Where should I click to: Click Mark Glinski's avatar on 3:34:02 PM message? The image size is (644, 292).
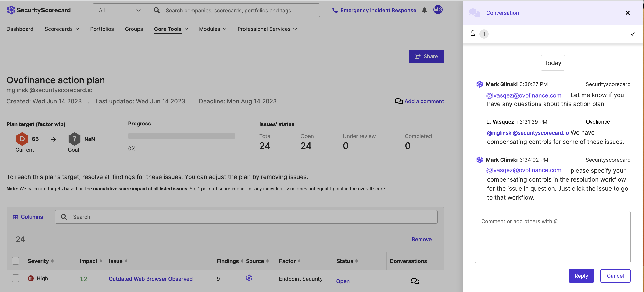tap(479, 160)
